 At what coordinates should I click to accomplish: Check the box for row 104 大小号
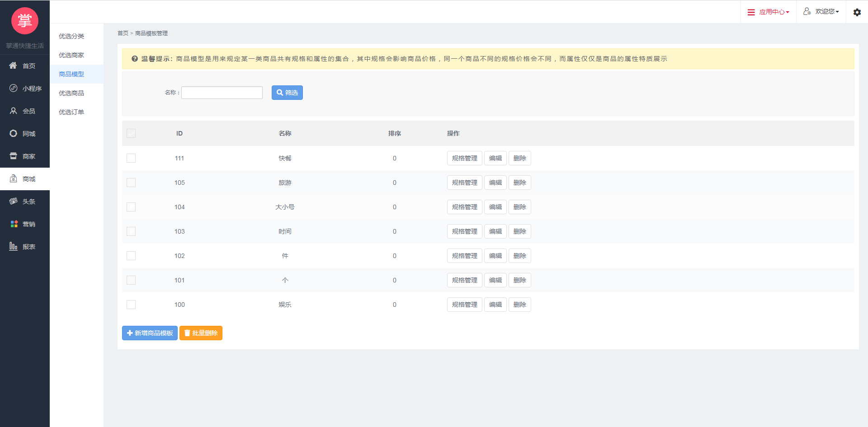point(131,207)
